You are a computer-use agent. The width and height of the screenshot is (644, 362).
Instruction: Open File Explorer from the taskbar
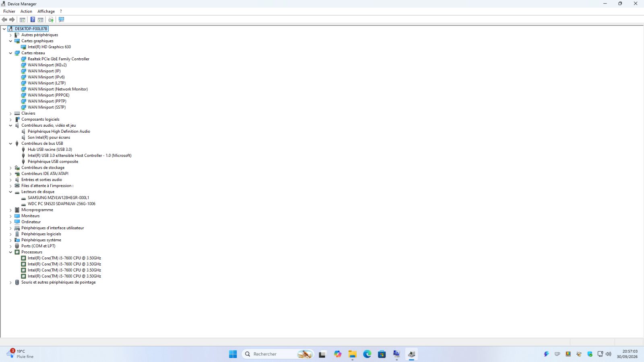pyautogui.click(x=353, y=354)
